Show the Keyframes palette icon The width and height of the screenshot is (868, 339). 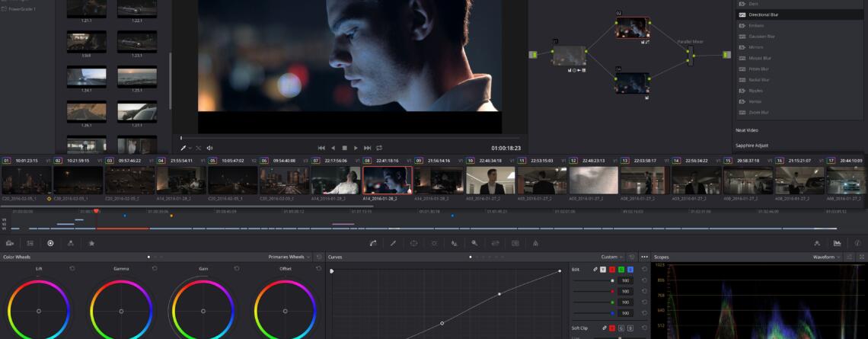coord(816,242)
